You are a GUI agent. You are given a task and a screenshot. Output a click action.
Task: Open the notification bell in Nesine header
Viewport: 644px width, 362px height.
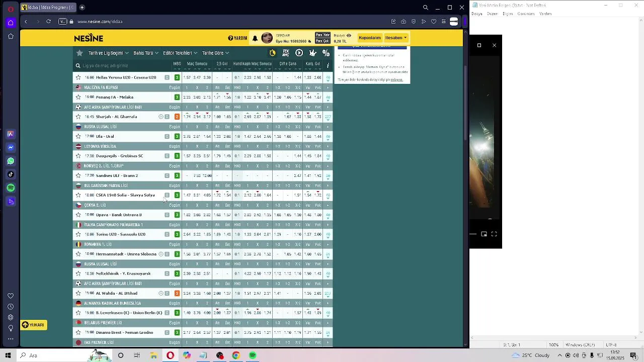(x=255, y=38)
